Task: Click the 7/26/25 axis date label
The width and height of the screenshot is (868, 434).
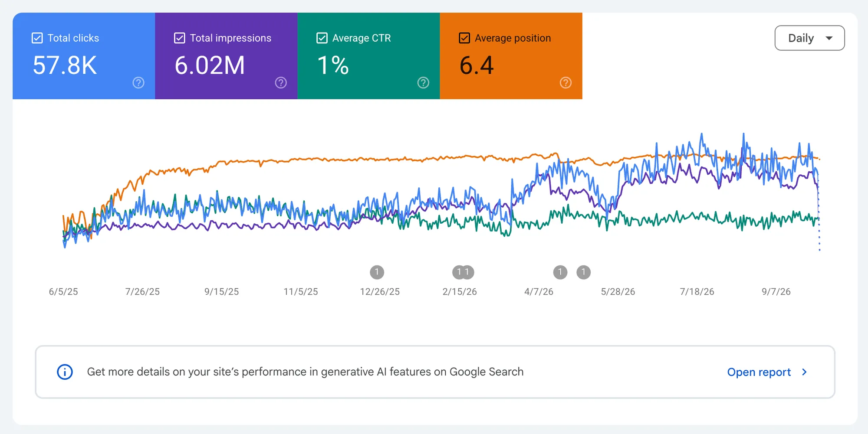Action: (x=142, y=292)
